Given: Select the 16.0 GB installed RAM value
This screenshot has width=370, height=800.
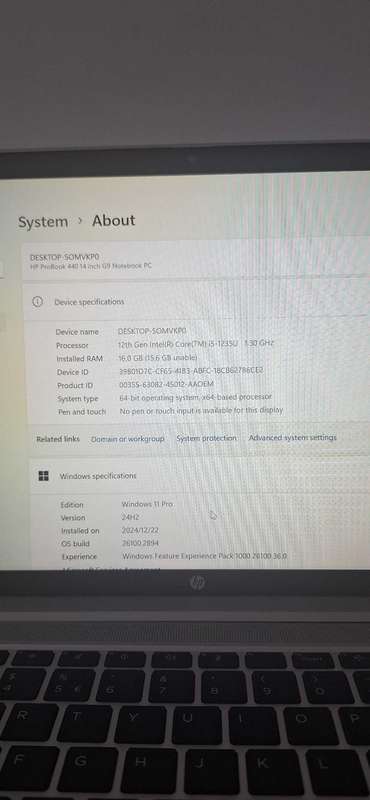Looking at the screenshot, I should [x=157, y=358].
